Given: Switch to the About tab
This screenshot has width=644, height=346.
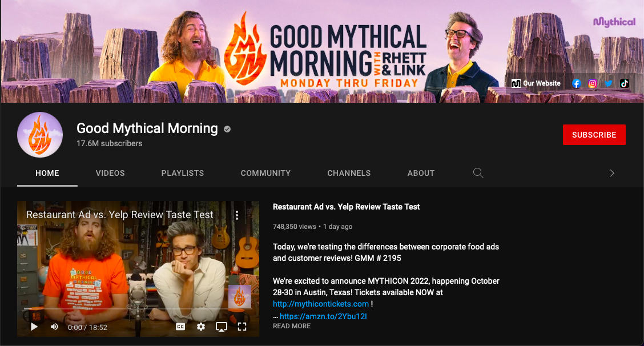Looking at the screenshot, I should pyautogui.click(x=421, y=173).
